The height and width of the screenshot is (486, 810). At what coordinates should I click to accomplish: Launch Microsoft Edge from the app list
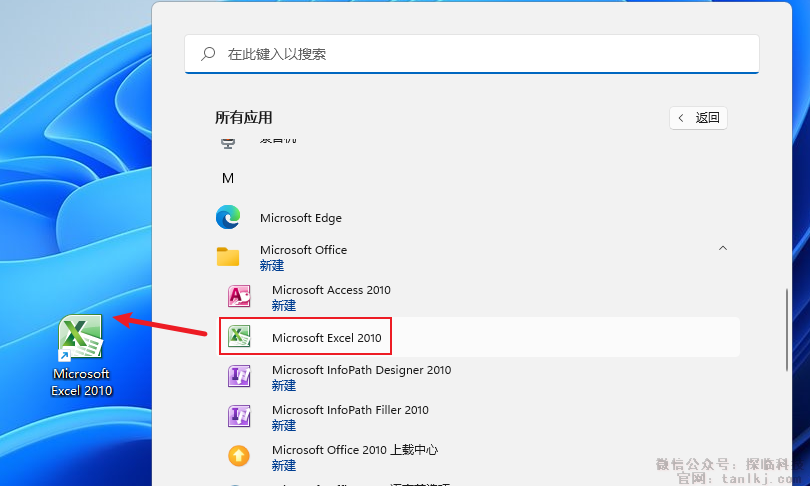tap(228, 217)
